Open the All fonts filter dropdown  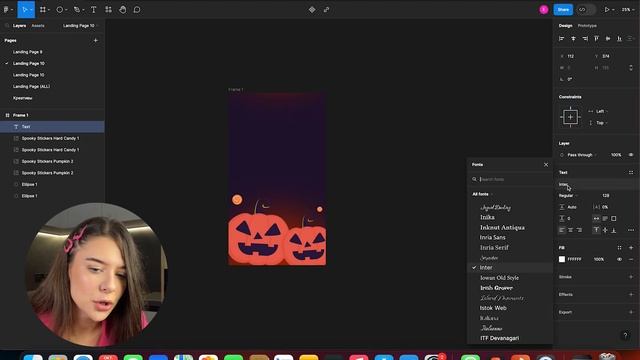click(482, 194)
